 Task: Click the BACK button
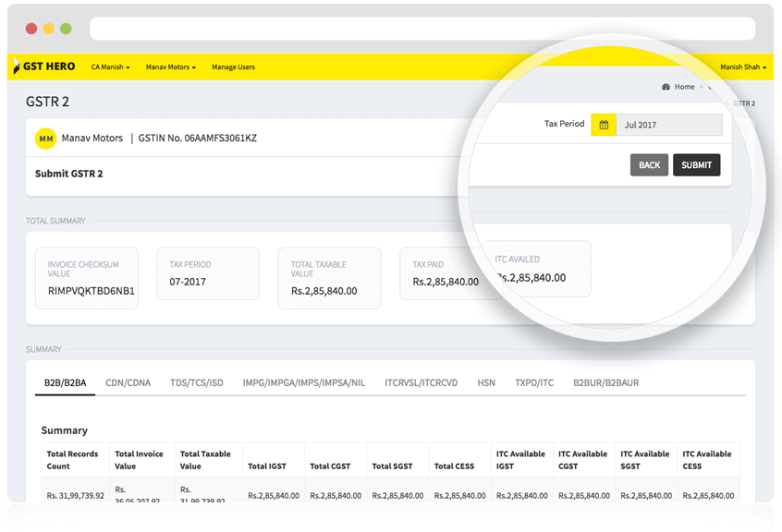click(x=649, y=165)
